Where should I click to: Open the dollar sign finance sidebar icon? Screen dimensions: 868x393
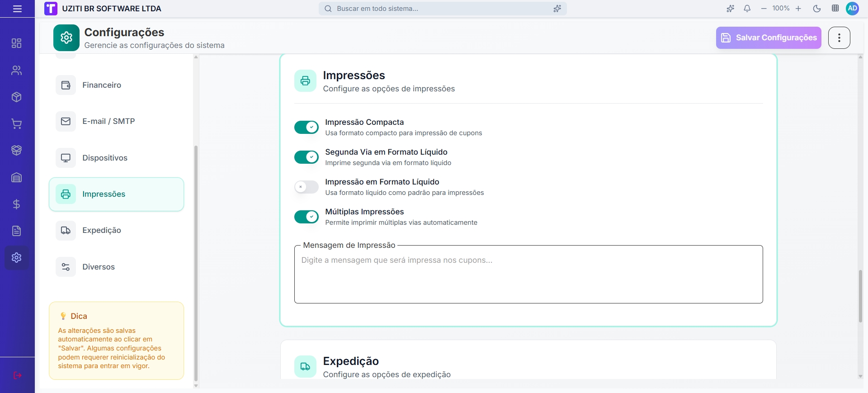click(17, 204)
